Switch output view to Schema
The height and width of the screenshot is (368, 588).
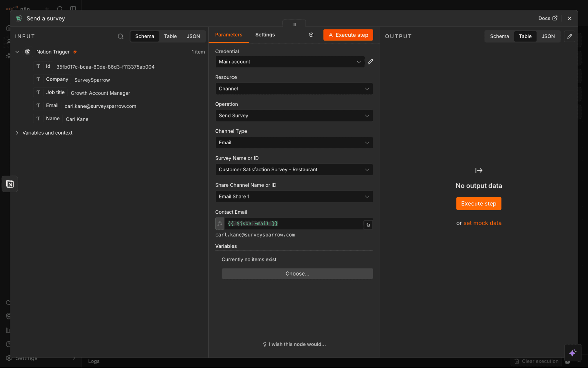pos(499,36)
